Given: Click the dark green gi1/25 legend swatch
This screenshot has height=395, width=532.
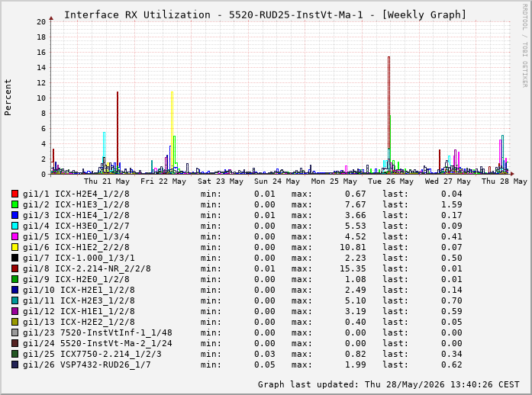Looking at the screenshot, I should coord(15,354).
